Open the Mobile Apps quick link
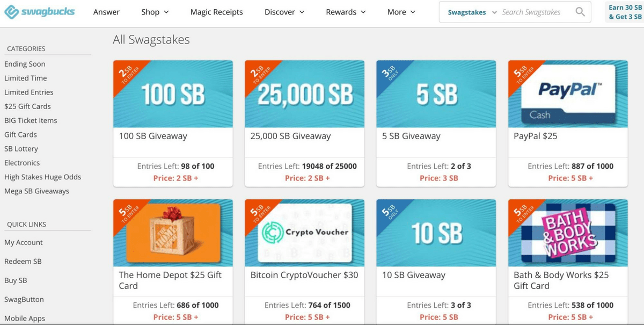 coord(25,318)
